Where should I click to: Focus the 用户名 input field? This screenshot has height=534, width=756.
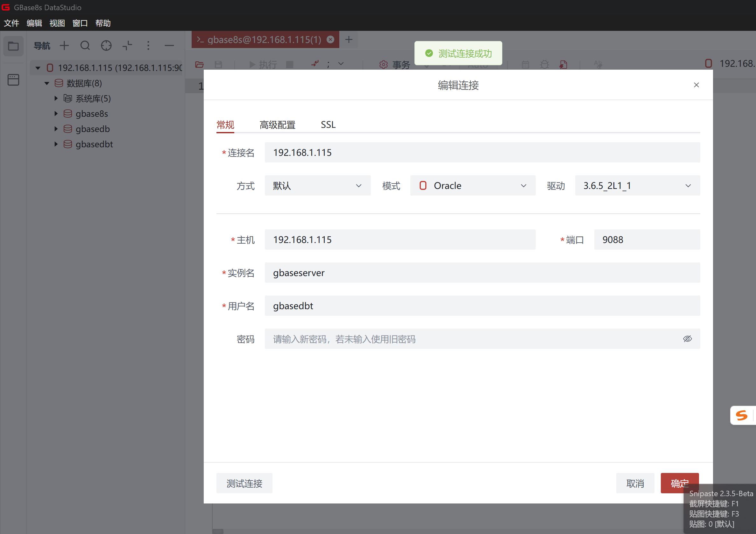pyautogui.click(x=482, y=306)
